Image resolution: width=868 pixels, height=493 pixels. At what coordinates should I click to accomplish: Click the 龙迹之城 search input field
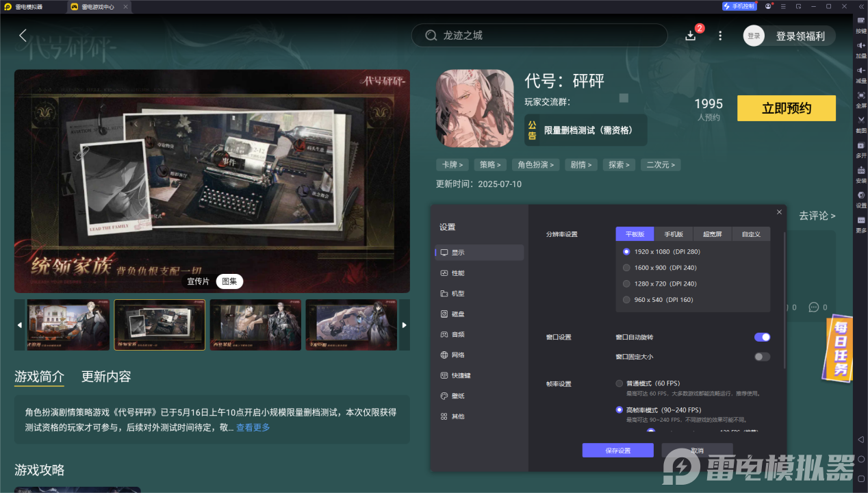[539, 35]
